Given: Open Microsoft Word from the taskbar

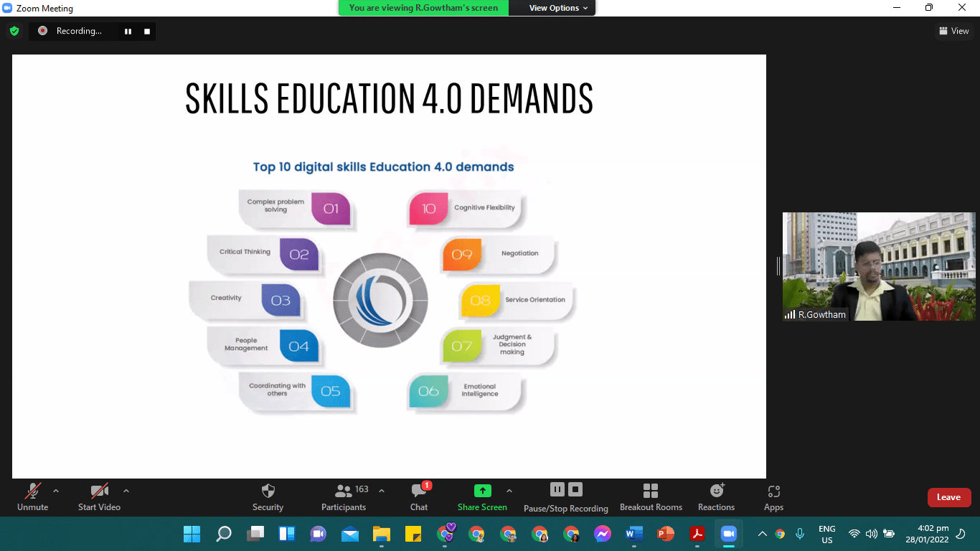Looking at the screenshot, I should pyautogui.click(x=633, y=534).
